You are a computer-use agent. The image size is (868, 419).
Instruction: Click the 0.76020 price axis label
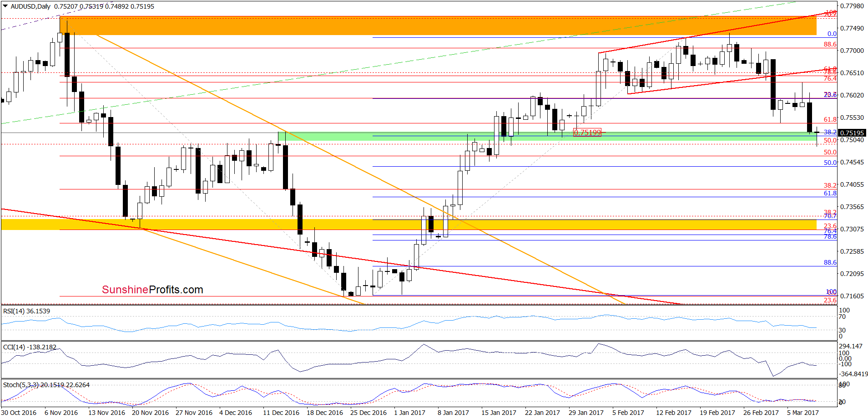(852, 95)
